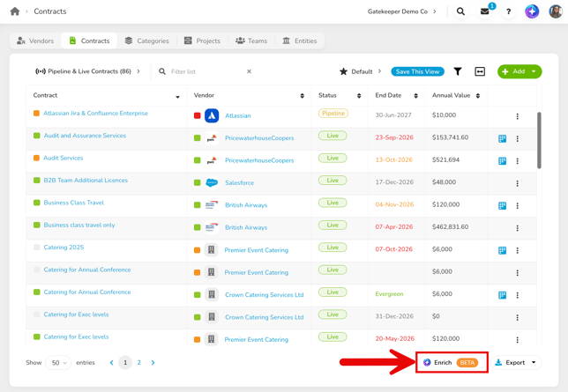Click the table vertical scrollbar
Screen dimensions: 568x392
pos(539,140)
